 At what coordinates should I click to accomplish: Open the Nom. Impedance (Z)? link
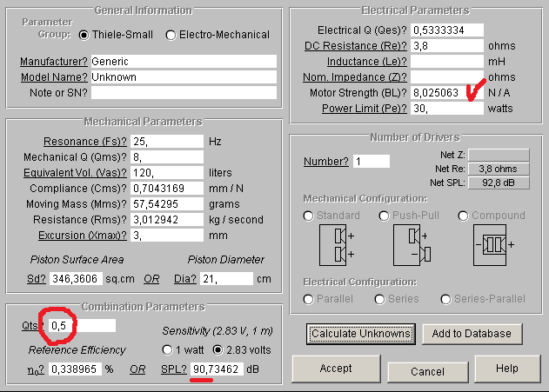[355, 77]
